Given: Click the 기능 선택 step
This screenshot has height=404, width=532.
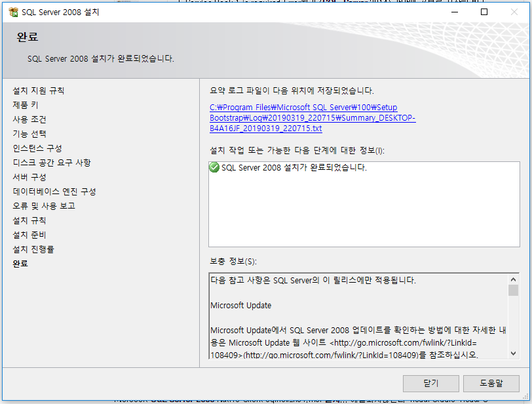Looking at the screenshot, I should 29,134.
